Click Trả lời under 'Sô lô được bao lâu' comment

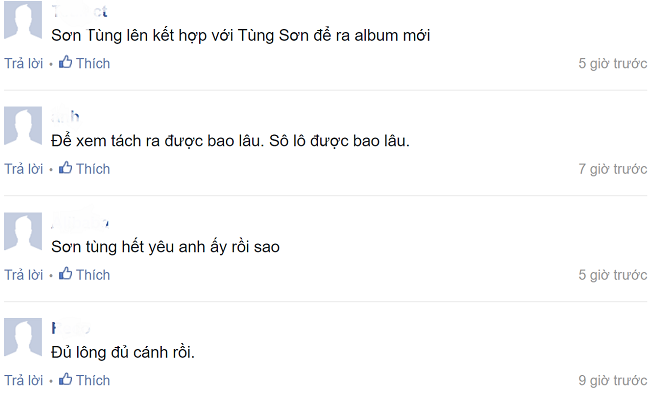pyautogui.click(x=24, y=169)
